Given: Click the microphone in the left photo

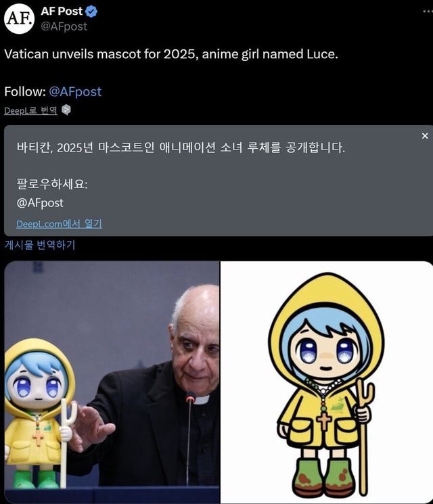Looking at the screenshot, I should pos(189,437).
